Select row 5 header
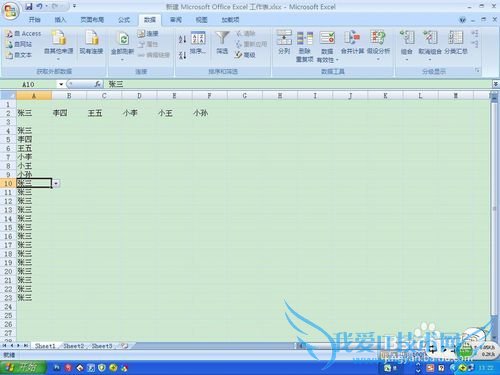500x375 pixels. 8,139
